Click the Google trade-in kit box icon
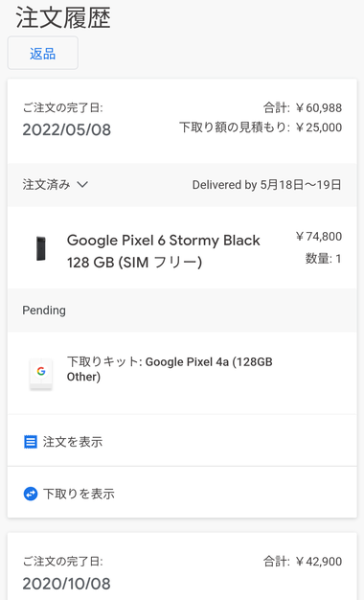This screenshot has height=600, width=364. point(41,374)
